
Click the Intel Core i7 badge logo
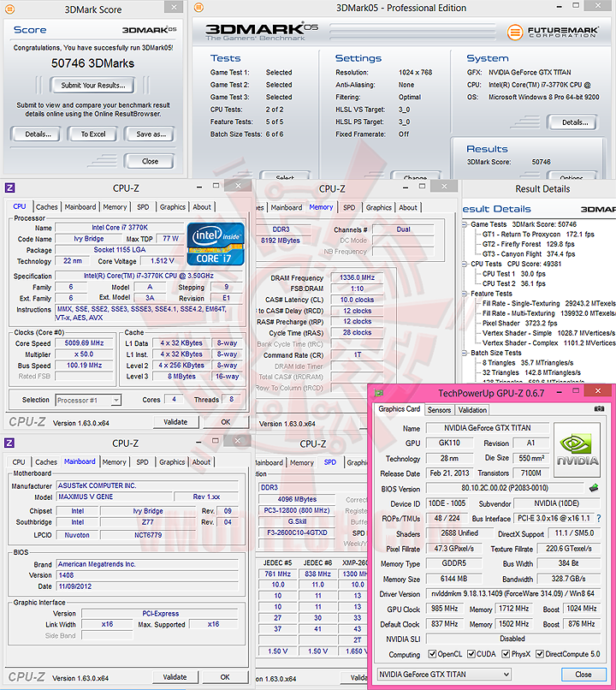(216, 244)
